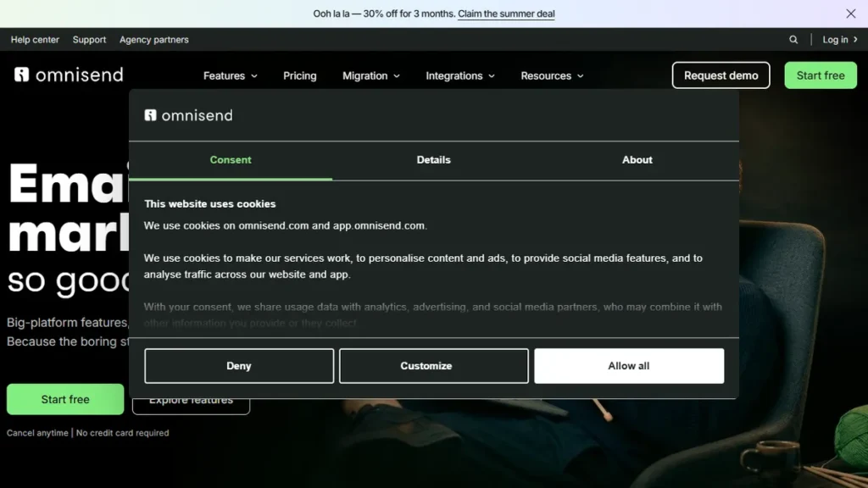Click Start free in the header
Image resolution: width=868 pixels, height=488 pixels.
821,75
